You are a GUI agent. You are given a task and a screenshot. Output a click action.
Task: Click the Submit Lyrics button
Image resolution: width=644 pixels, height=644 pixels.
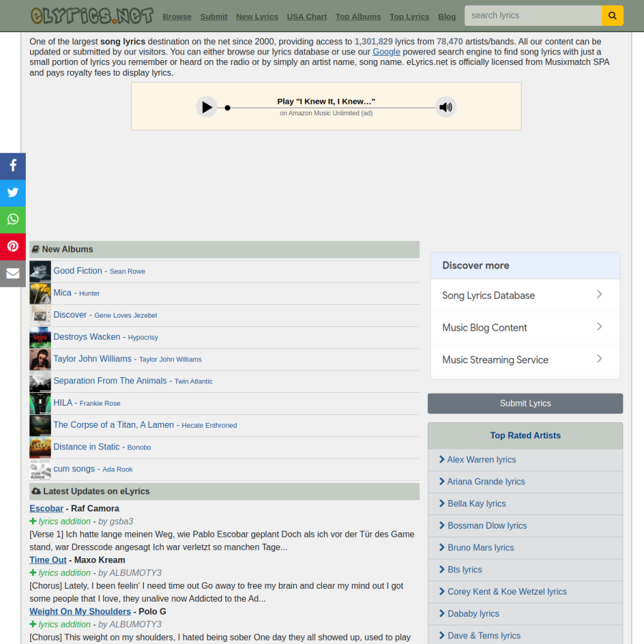[x=525, y=404]
